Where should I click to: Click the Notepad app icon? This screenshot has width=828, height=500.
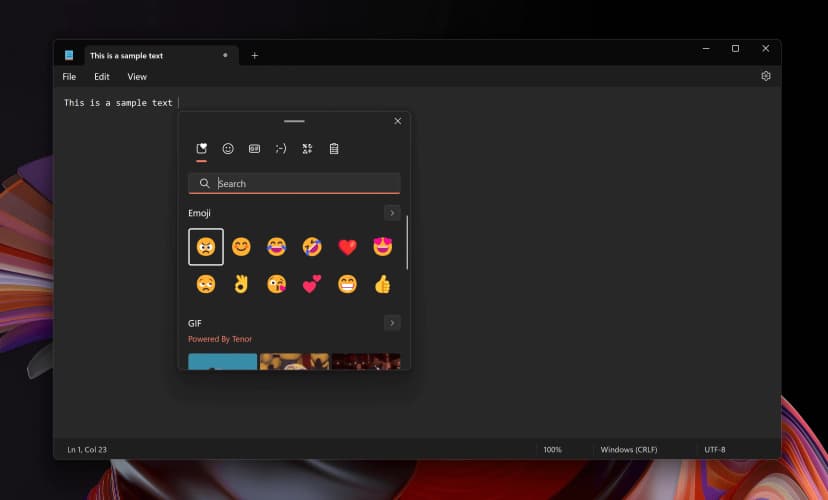coord(69,55)
